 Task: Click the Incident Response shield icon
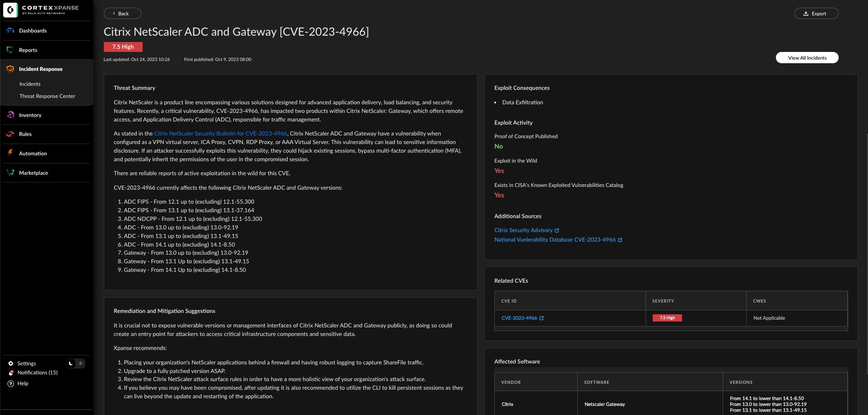click(x=10, y=69)
